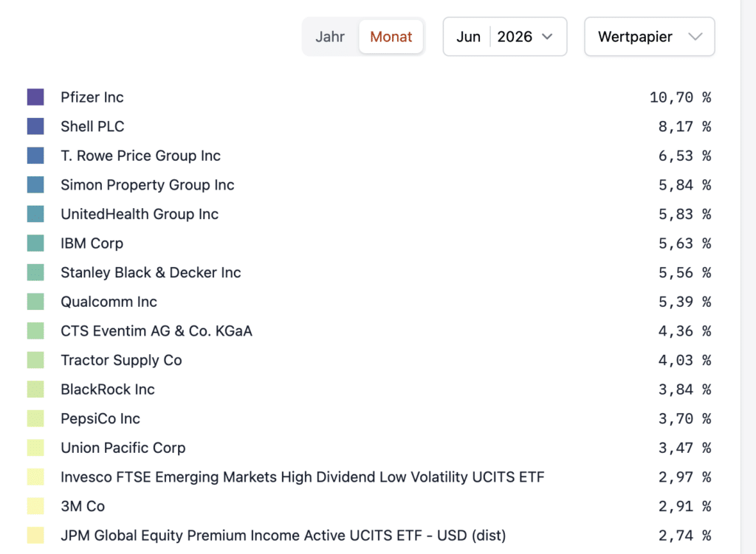Click the Pfizer Inc purple color swatch
The height and width of the screenshot is (554, 756).
click(35, 97)
